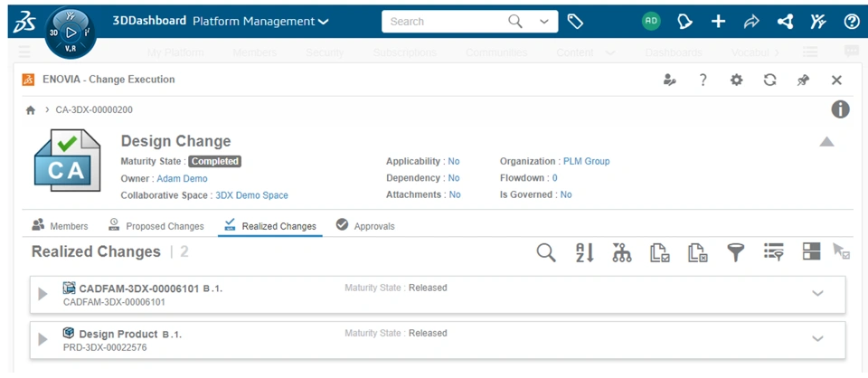Open the search magnifier in Realized Changes
Image resolution: width=868 pixels, height=378 pixels.
click(x=546, y=253)
